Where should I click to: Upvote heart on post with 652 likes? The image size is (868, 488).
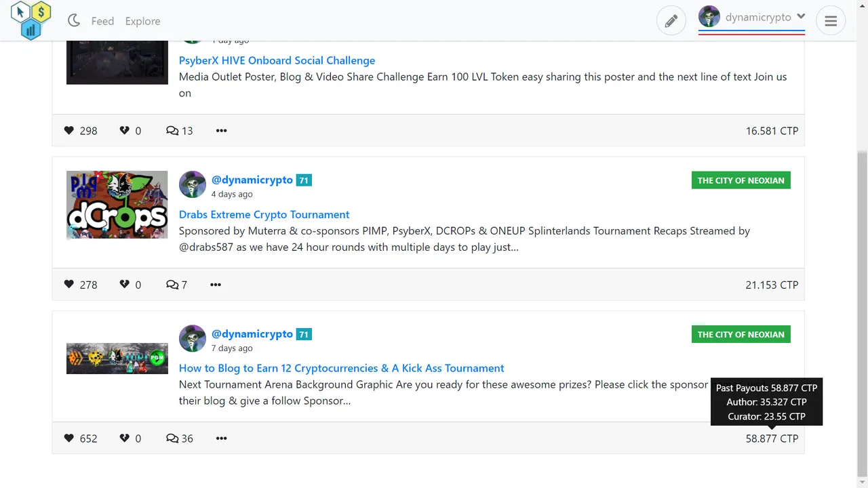click(x=69, y=438)
